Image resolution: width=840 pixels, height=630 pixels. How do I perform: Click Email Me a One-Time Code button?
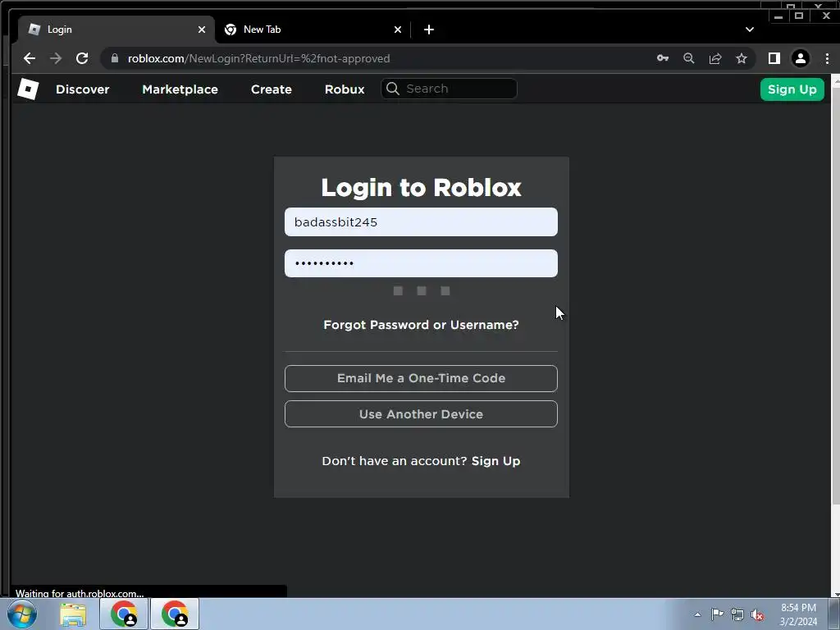point(421,378)
